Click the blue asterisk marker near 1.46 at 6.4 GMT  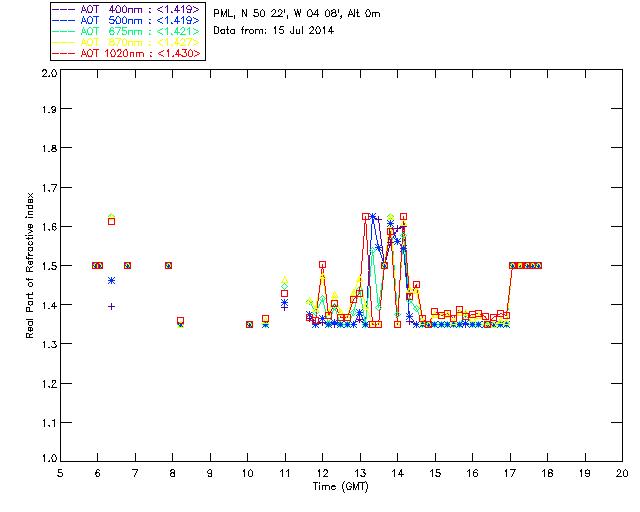(x=111, y=280)
